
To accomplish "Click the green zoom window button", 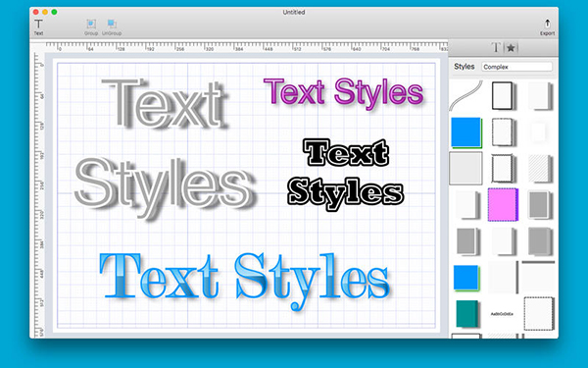I will point(54,12).
